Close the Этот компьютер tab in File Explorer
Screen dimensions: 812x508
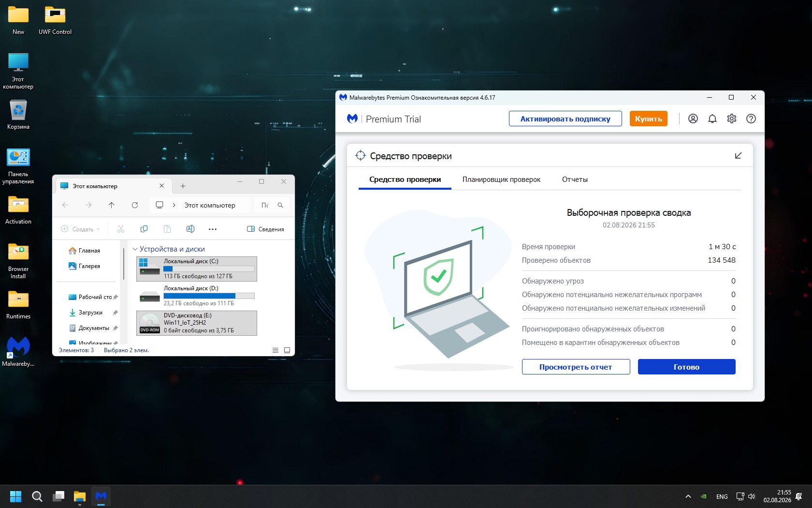[x=162, y=186]
